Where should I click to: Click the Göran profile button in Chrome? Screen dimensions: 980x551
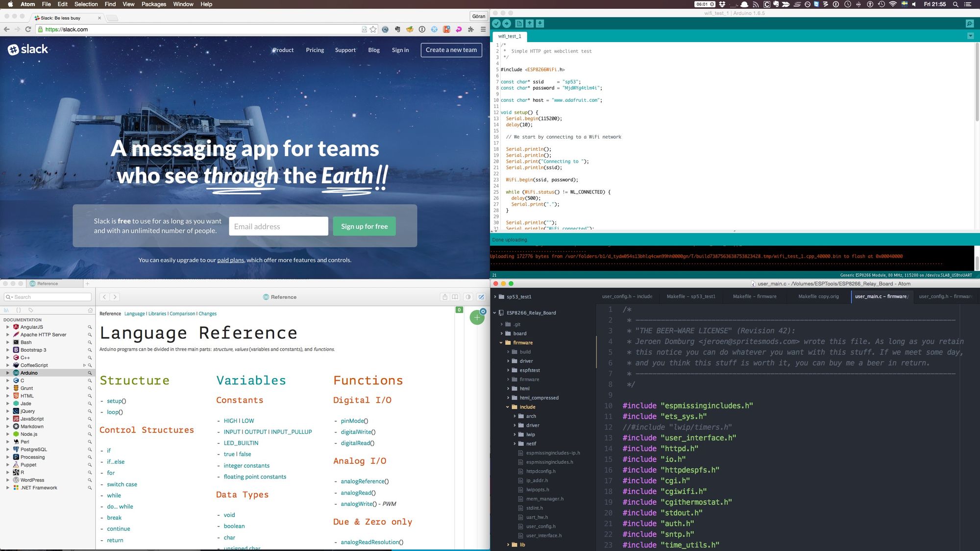[478, 16]
